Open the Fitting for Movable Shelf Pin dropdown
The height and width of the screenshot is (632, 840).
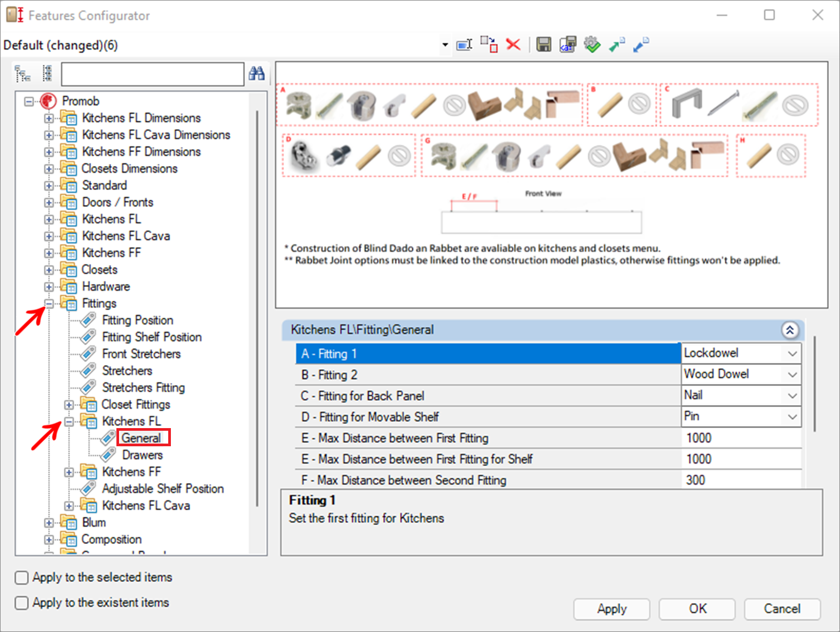pyautogui.click(x=792, y=416)
